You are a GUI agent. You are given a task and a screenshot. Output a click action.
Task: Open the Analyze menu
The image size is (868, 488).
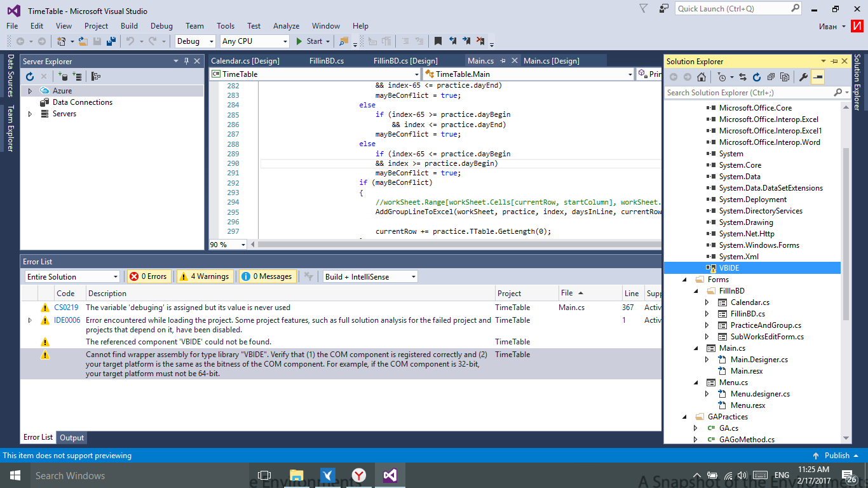coord(286,26)
